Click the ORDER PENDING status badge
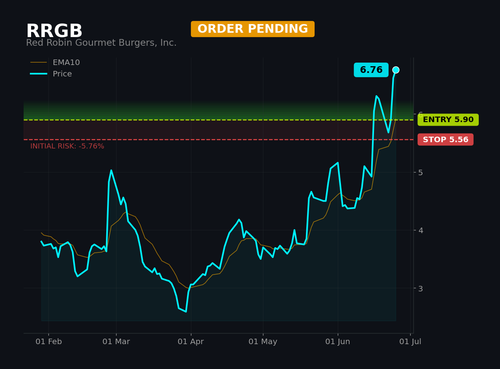 coord(253,29)
